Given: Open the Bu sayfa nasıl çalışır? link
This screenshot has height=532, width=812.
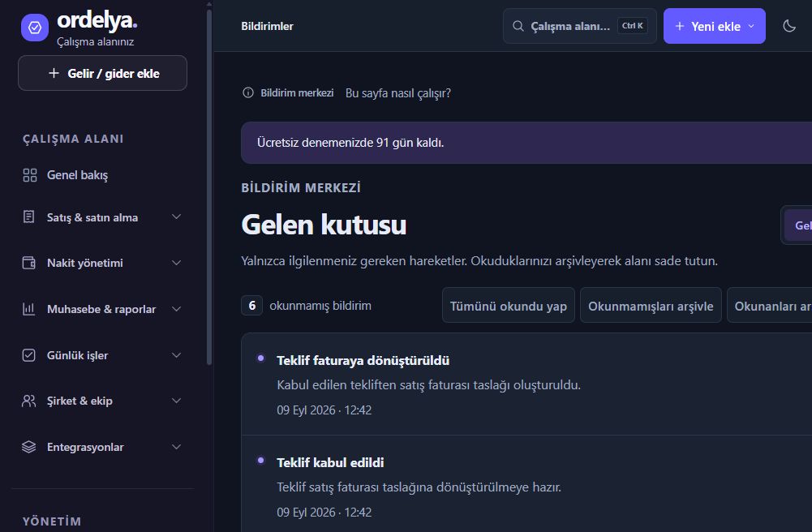Looking at the screenshot, I should (x=397, y=93).
